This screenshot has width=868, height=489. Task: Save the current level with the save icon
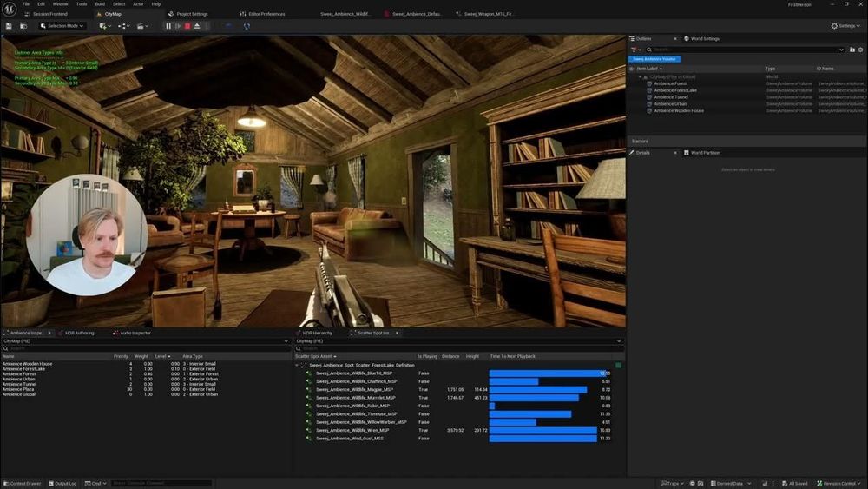tap(9, 26)
